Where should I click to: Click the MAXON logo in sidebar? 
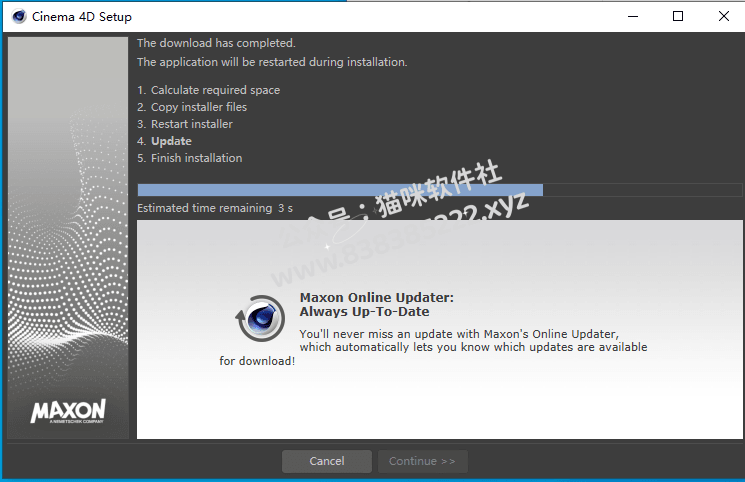pyautogui.click(x=68, y=411)
